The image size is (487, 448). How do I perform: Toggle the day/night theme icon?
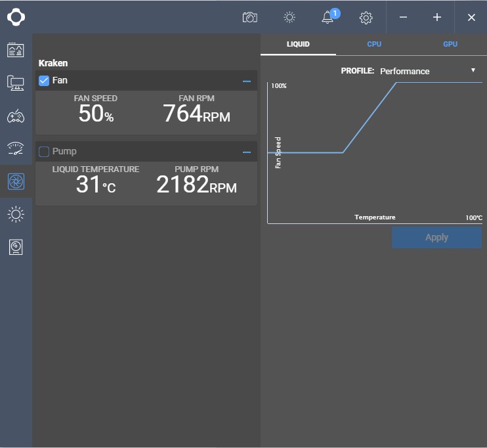coord(289,18)
